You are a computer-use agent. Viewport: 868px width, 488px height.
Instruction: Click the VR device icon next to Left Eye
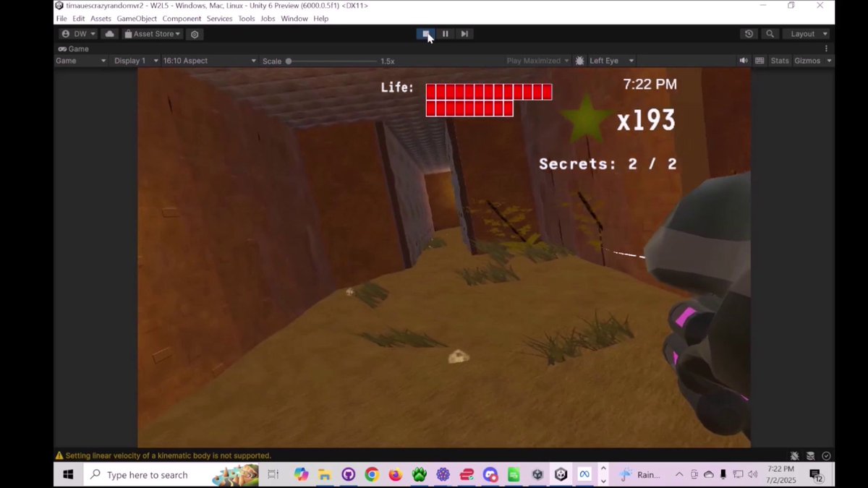point(579,60)
